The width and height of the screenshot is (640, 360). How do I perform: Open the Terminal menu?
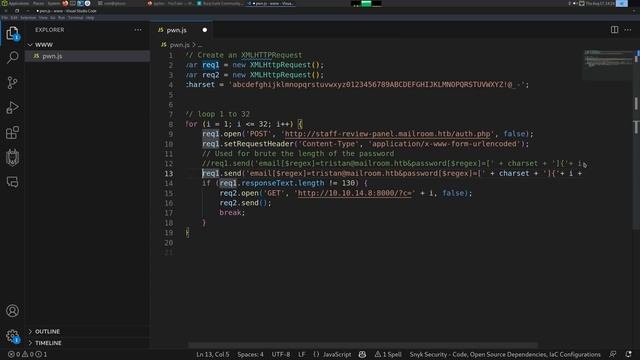pyautogui.click(x=76, y=18)
